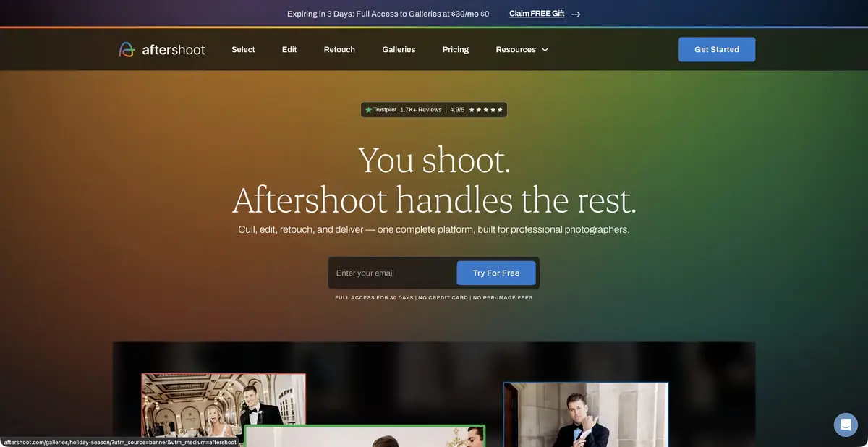Click the arrow next to Claim FREE Gift
This screenshot has height=447, width=868.
pos(576,14)
